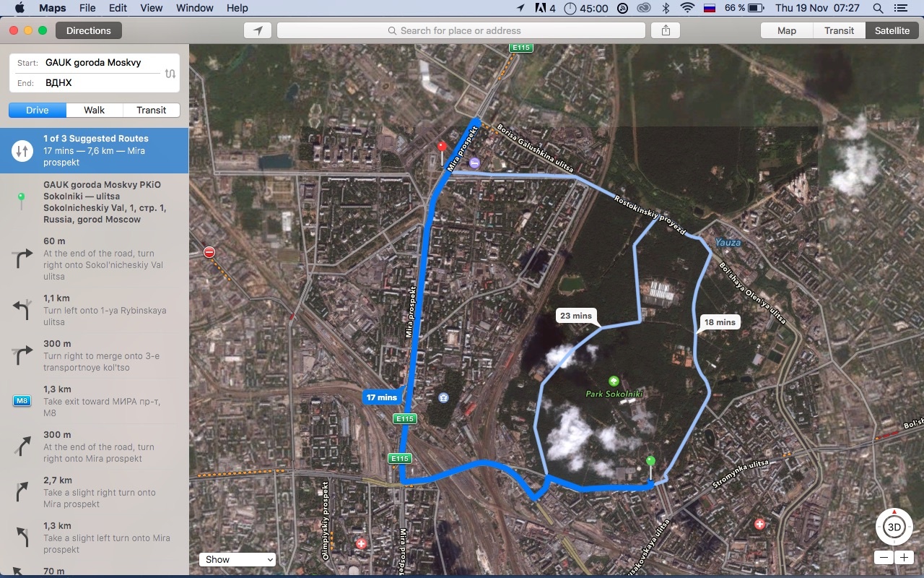This screenshot has width=924, height=578.
Task: Open the File menu
Action: (87, 8)
